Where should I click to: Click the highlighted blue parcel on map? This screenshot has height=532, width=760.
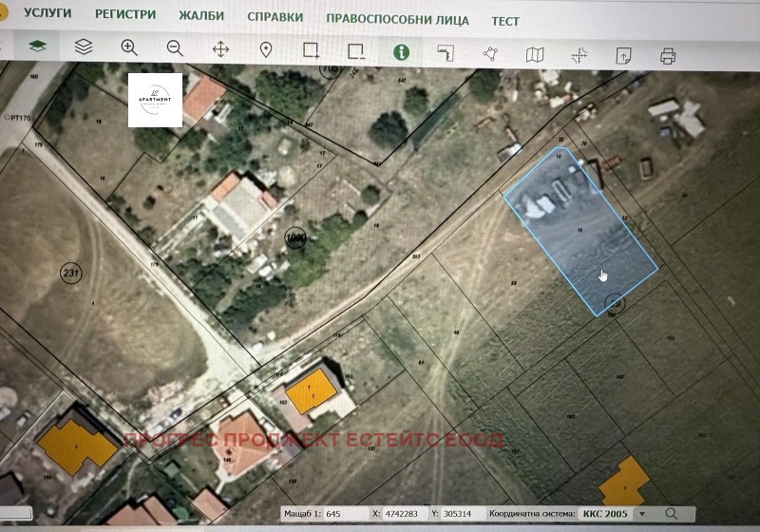click(x=584, y=237)
